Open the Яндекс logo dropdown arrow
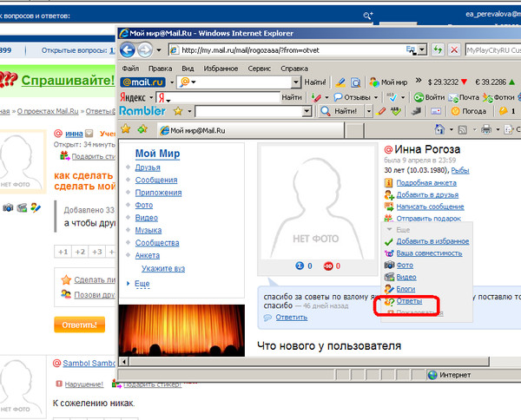This screenshot has height=420, width=521. coord(151,97)
